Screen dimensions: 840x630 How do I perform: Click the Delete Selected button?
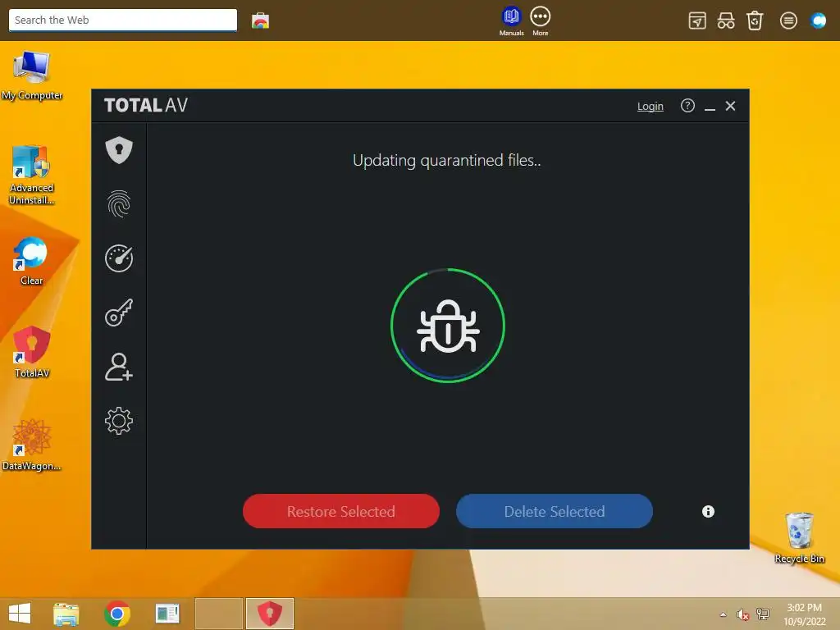[x=555, y=511]
